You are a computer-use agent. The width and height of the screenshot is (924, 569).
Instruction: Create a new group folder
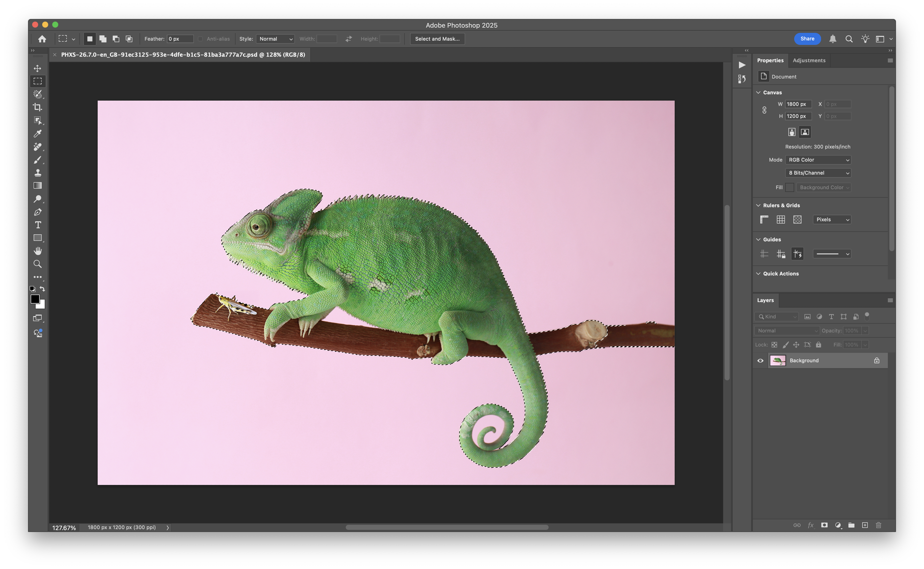851,525
